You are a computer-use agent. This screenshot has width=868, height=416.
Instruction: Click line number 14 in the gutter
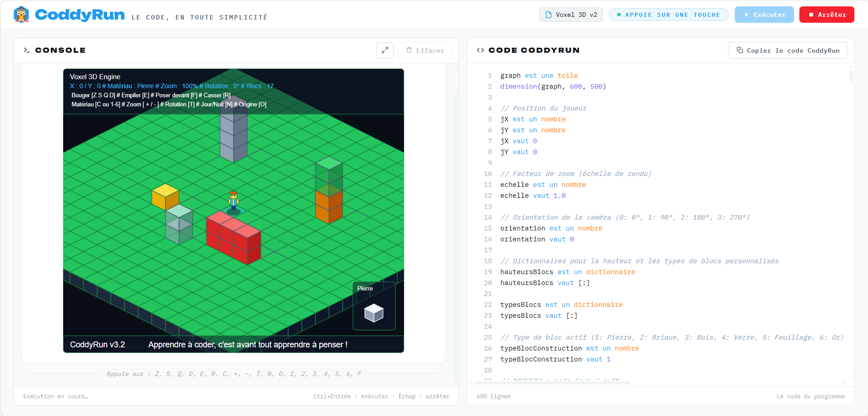[x=488, y=217]
